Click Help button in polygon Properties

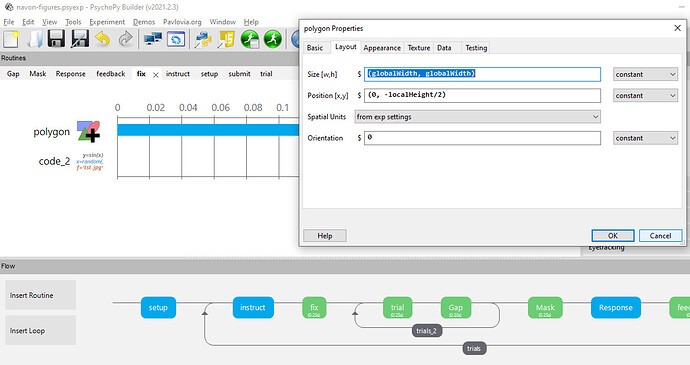pos(325,236)
